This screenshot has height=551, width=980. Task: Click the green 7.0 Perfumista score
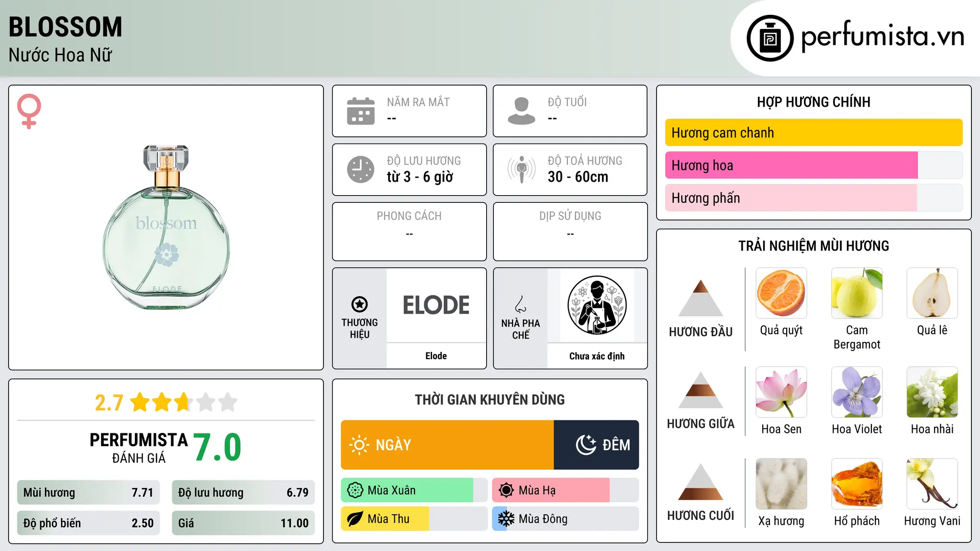[x=217, y=447]
